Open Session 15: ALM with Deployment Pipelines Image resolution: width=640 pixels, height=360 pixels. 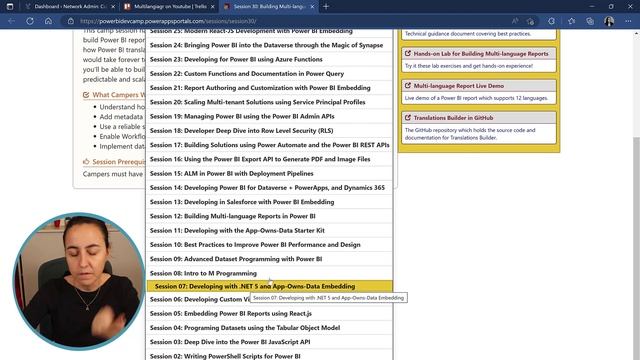click(269, 173)
